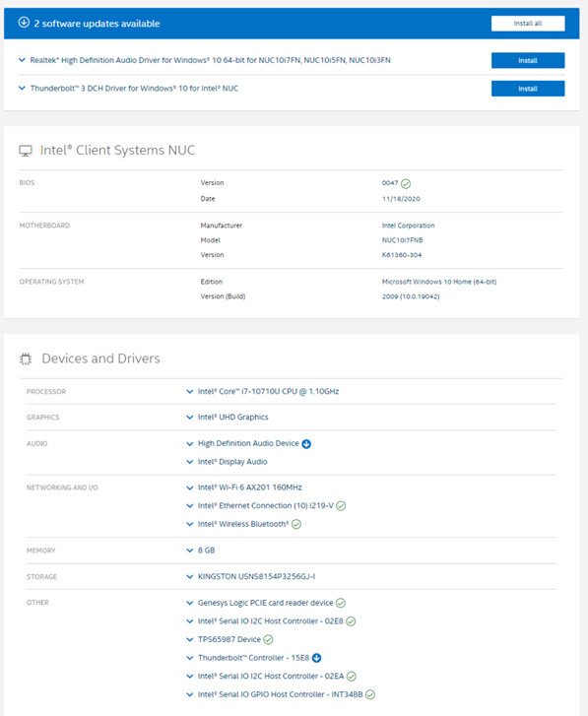Click the PROCESSOR category label
The image size is (588, 716).
(x=46, y=392)
